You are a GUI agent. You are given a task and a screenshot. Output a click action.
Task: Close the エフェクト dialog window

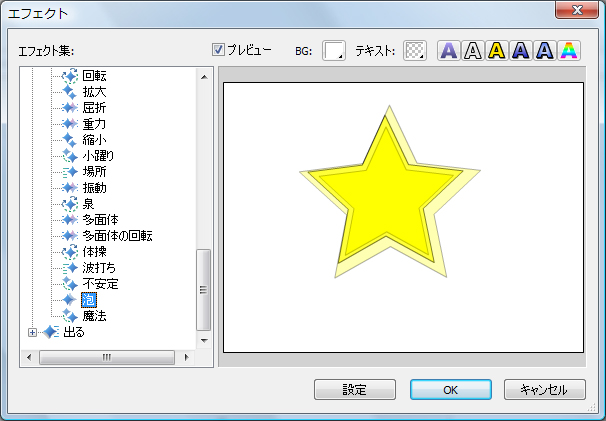[577, 10]
